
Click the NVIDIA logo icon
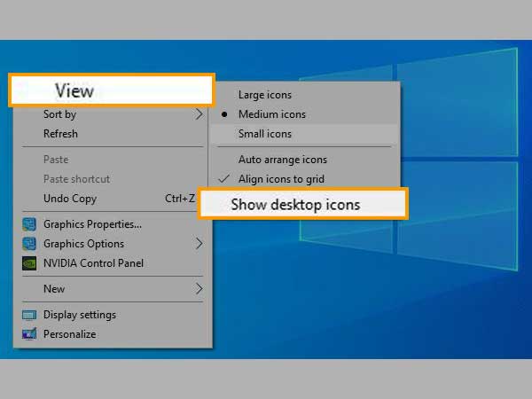click(x=29, y=263)
